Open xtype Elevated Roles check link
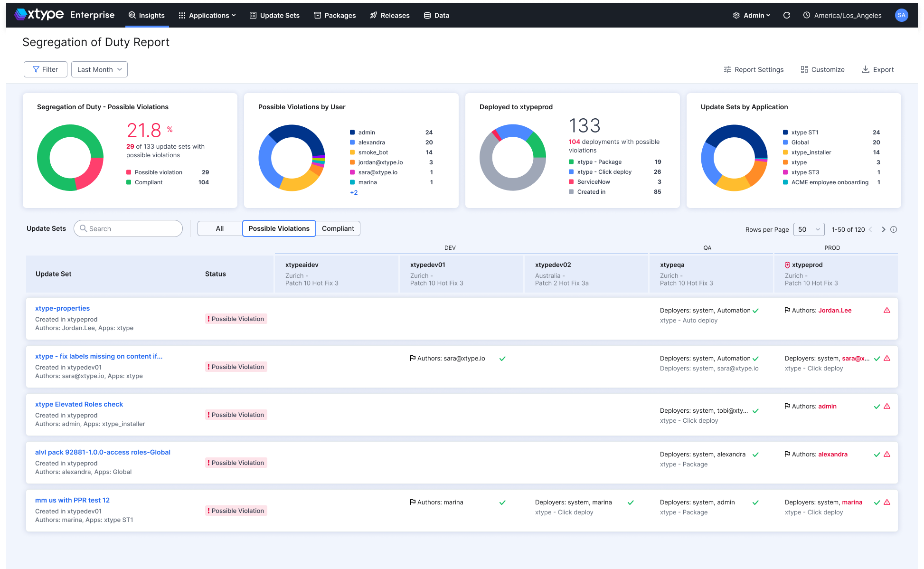The width and height of the screenshot is (924, 569). 79,404
